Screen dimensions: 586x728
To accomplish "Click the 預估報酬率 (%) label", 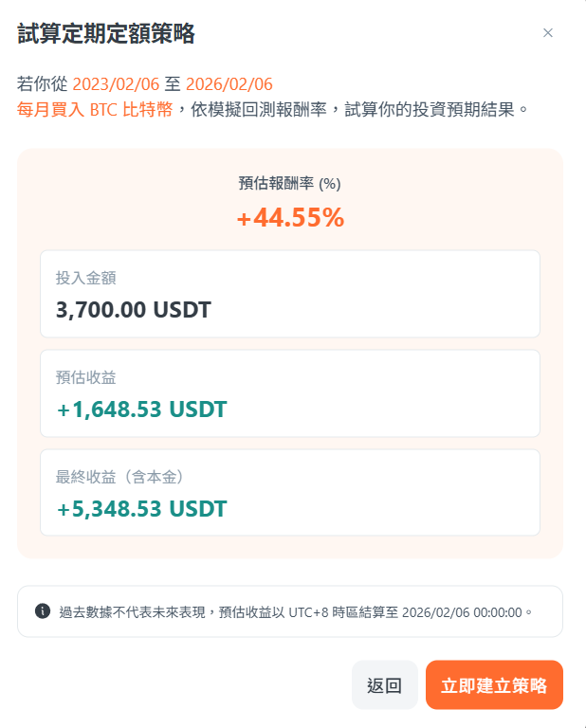I will pos(290,183).
